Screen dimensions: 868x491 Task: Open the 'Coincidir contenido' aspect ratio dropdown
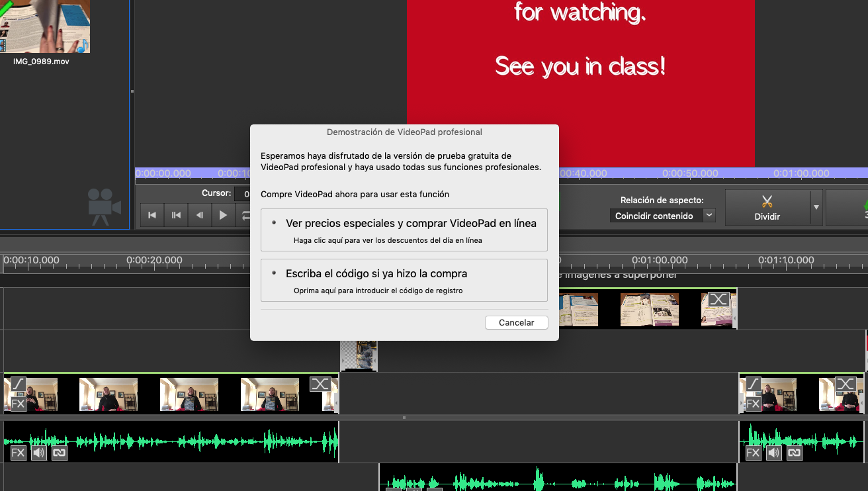click(662, 215)
